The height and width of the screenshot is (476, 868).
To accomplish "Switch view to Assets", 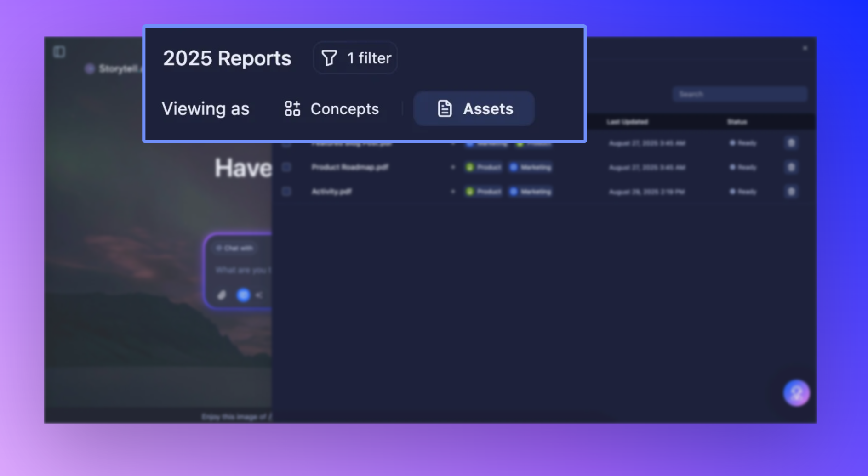I will pos(474,109).
